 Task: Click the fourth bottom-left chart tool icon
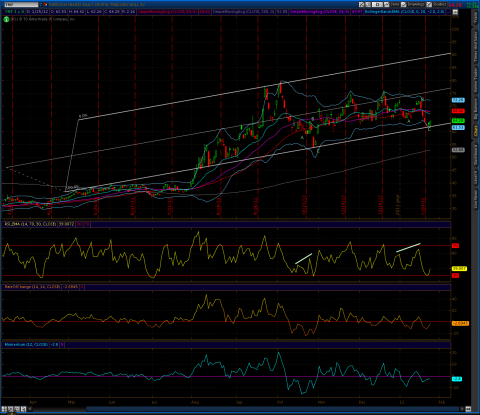click(23, 409)
